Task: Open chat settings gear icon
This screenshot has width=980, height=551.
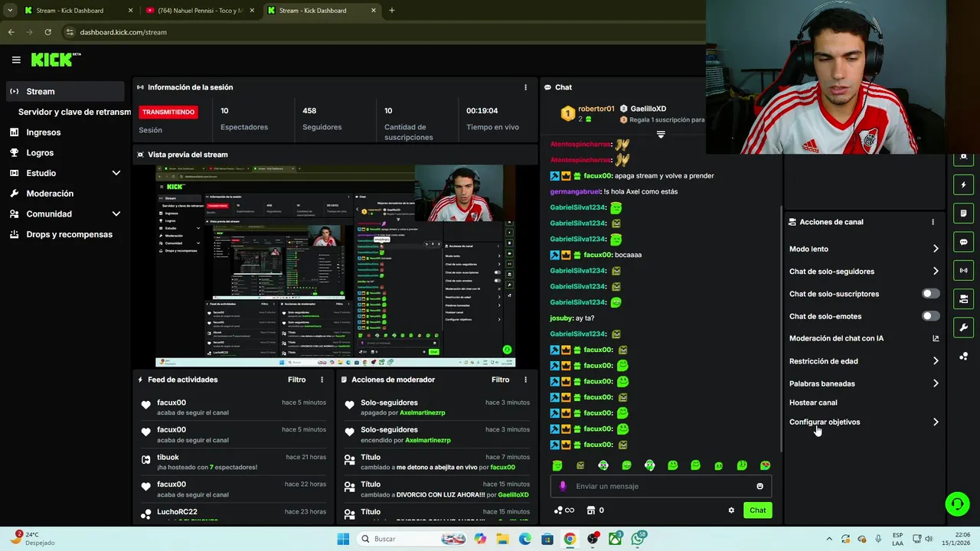Action: pos(731,510)
